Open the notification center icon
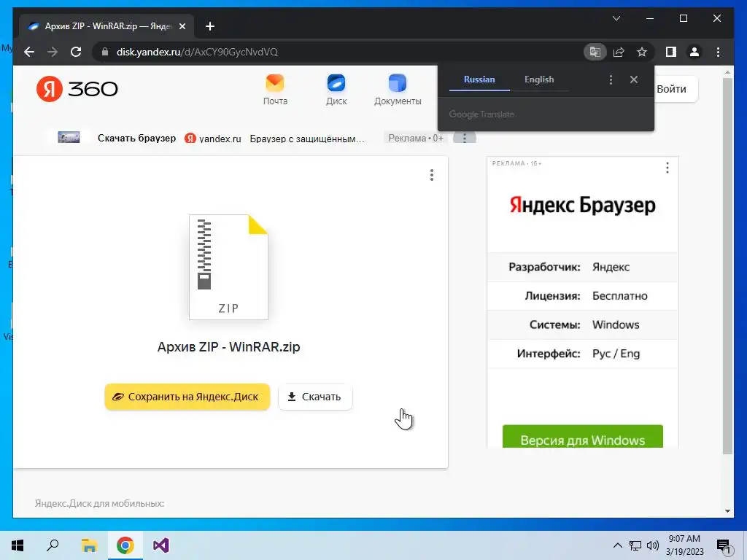This screenshot has width=747, height=560. (x=724, y=546)
